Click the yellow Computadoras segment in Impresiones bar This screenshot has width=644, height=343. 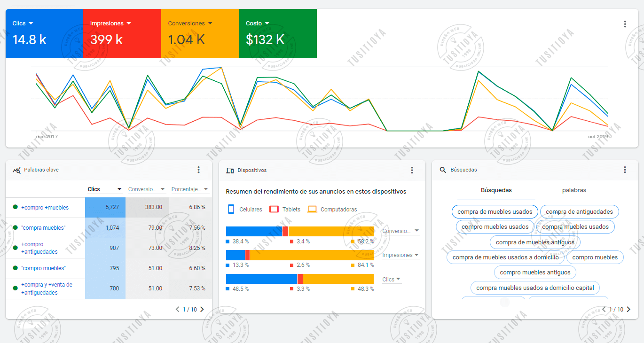click(x=312, y=255)
